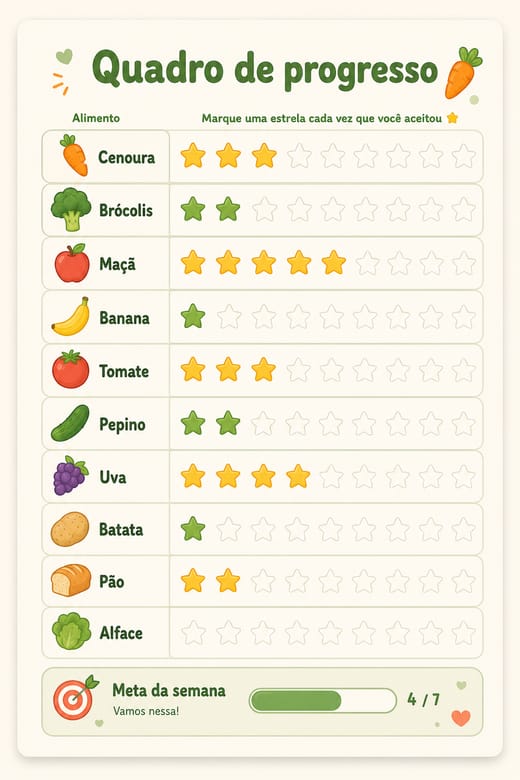Tap the purple grapes icon for Uva

tap(70, 476)
